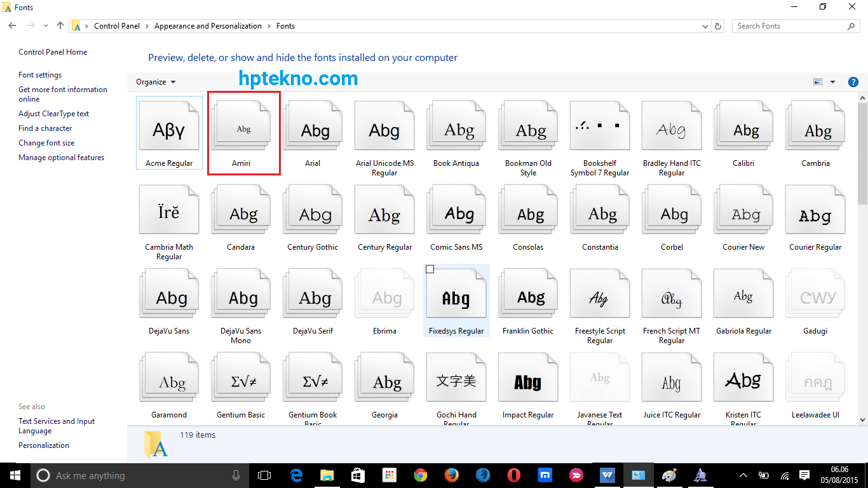Screen dimensions: 868x488
Task: Click Control Panel in the breadcrumb
Action: 117,26
